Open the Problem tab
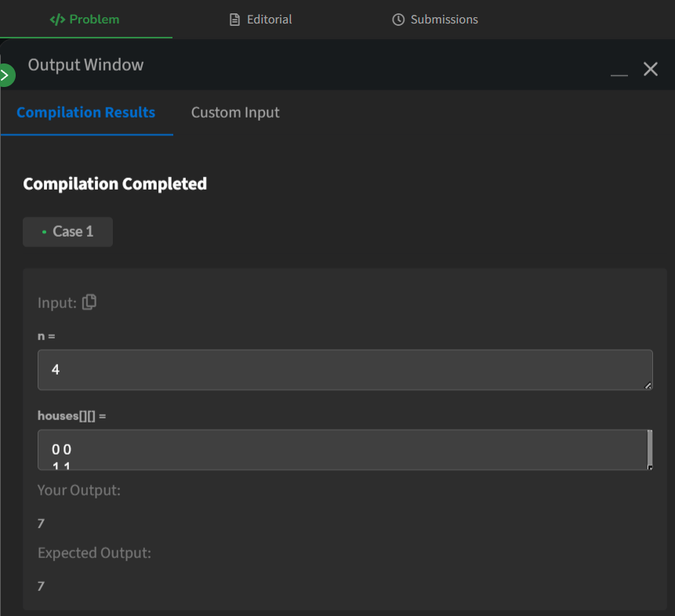 85,20
